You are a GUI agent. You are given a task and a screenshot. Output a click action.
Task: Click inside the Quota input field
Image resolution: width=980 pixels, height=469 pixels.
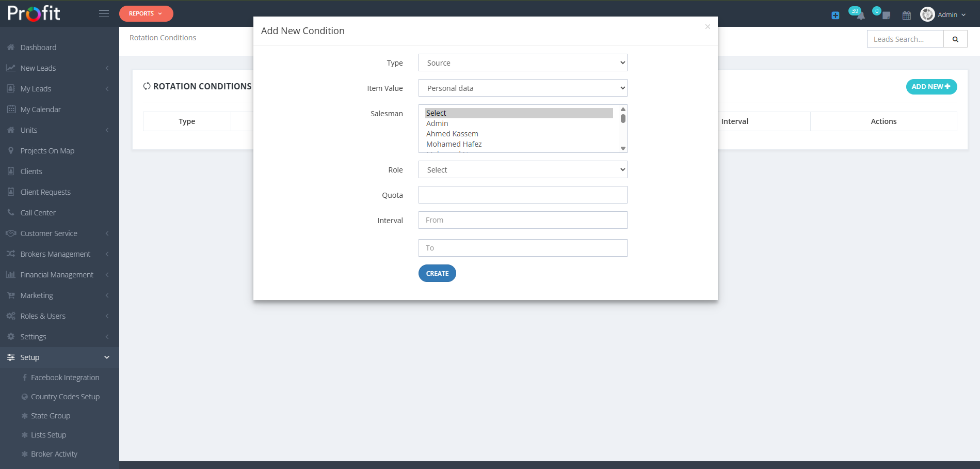tap(522, 195)
